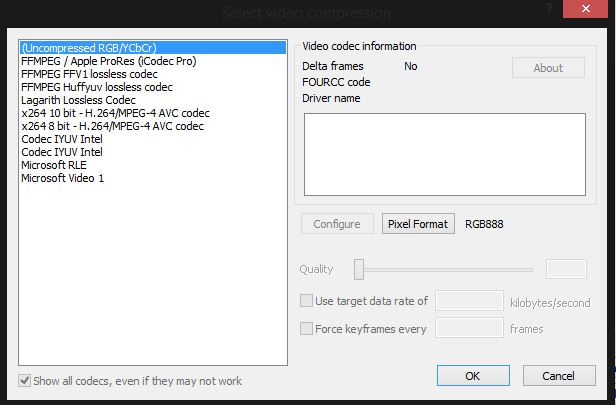Select Lagarith Lossless Codec
The width and height of the screenshot is (616, 405).
tap(78, 100)
